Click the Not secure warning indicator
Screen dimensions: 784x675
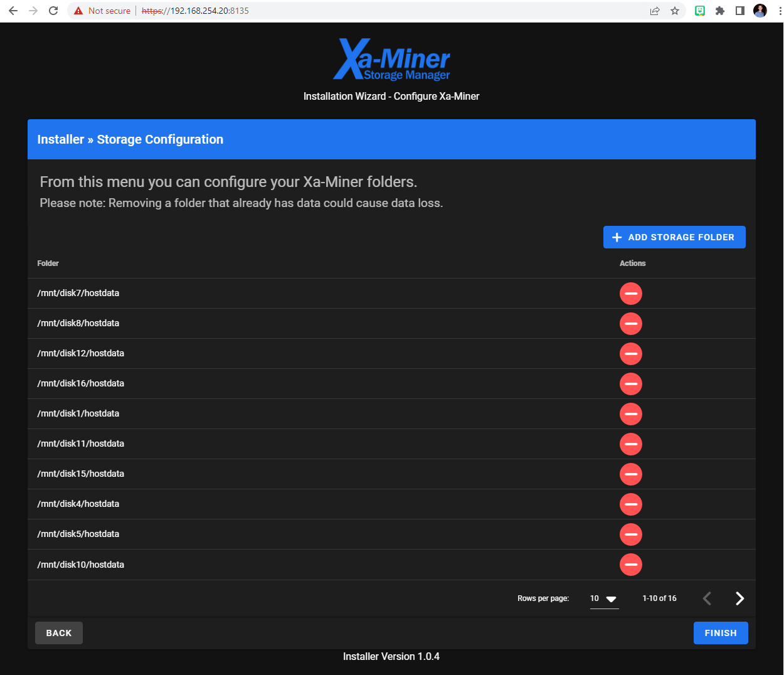pos(102,11)
